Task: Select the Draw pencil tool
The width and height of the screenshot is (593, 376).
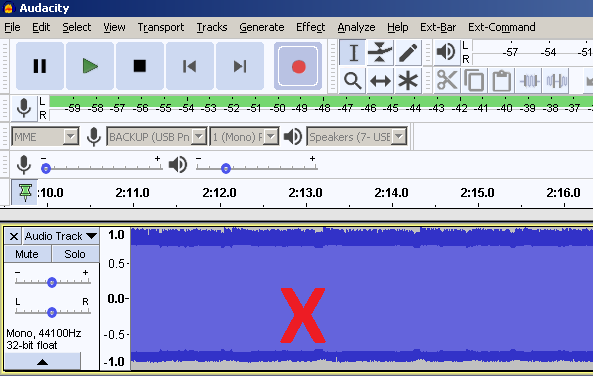Action: pyautogui.click(x=408, y=52)
